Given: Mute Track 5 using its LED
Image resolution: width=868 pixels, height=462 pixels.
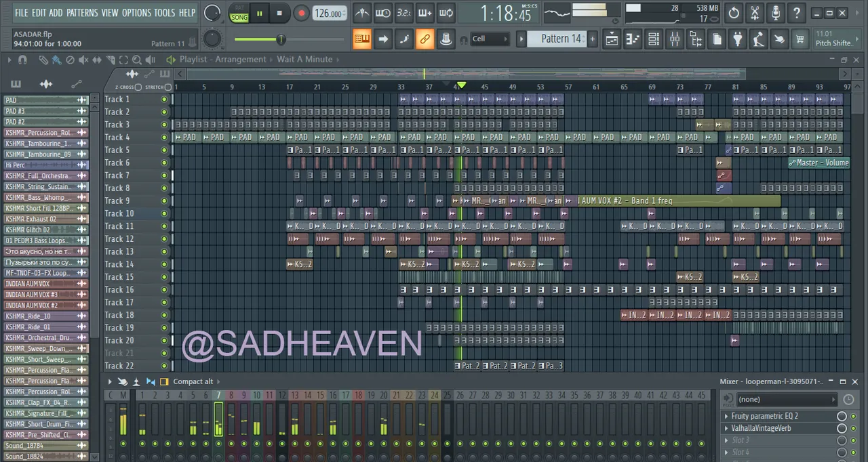Looking at the screenshot, I should [164, 150].
